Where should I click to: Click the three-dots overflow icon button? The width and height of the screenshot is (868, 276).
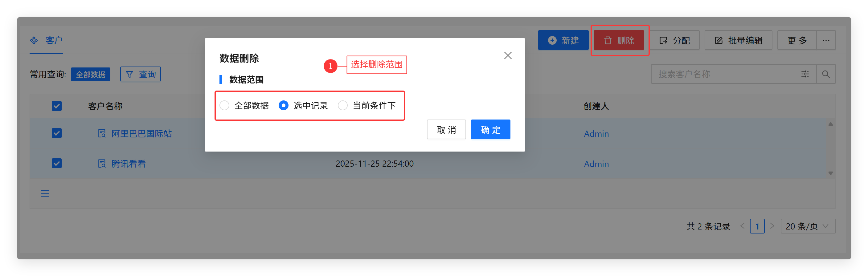click(826, 40)
